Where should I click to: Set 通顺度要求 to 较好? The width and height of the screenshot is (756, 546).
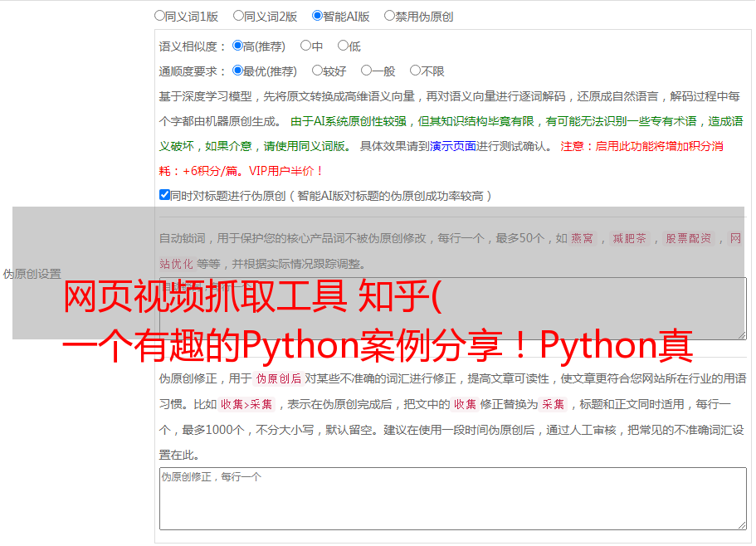click(x=317, y=71)
